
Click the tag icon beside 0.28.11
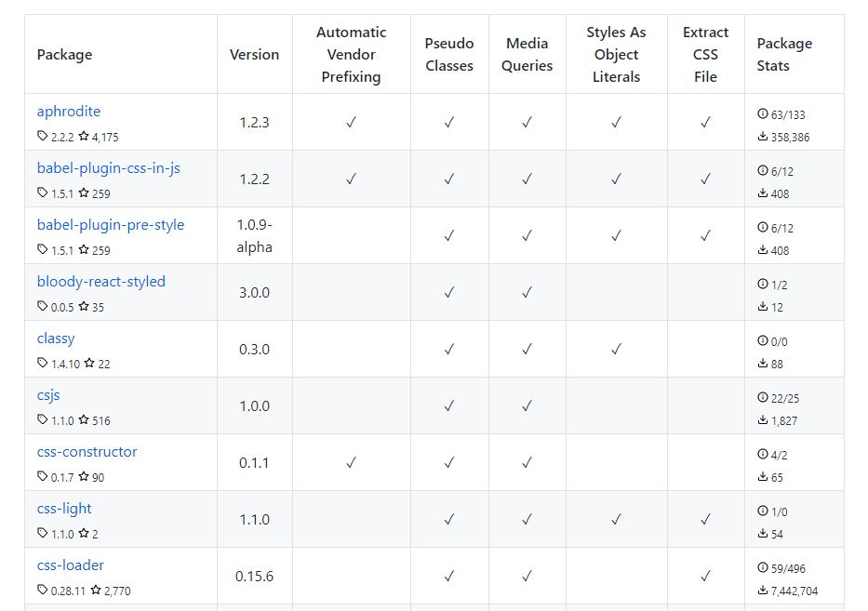click(43, 591)
